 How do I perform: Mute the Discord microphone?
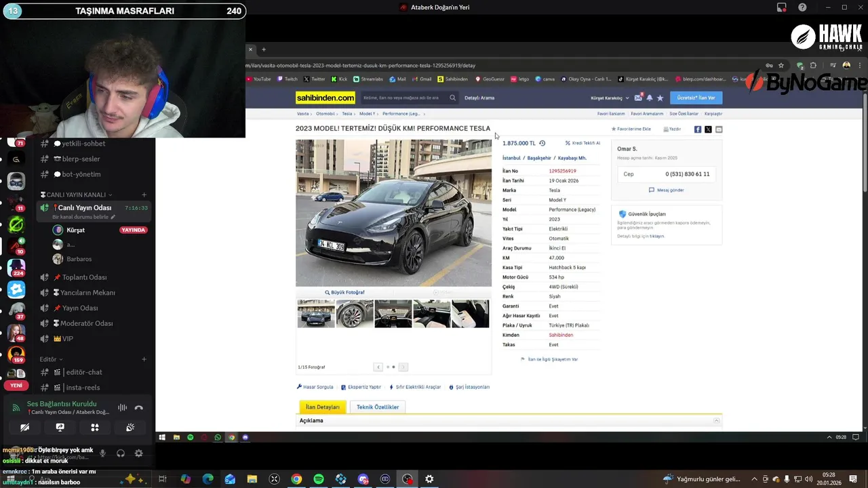tap(102, 453)
